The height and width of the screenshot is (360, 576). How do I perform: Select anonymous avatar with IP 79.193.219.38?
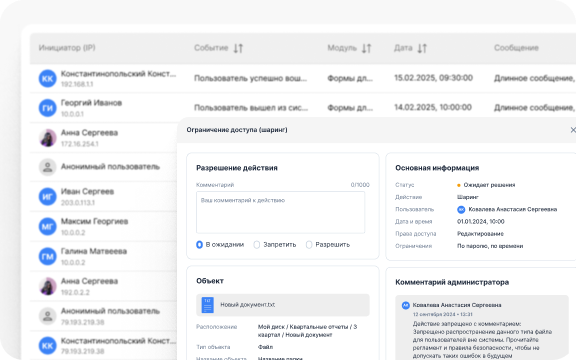[x=47, y=316]
